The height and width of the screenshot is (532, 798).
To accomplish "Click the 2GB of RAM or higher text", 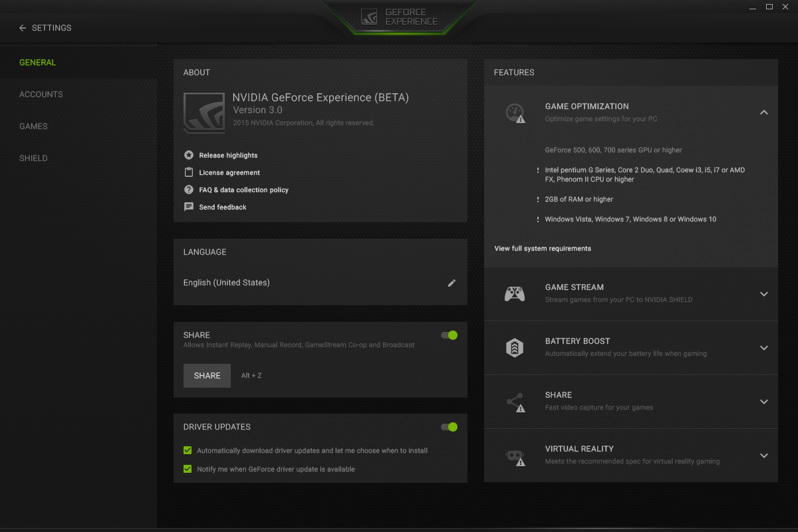I will coord(579,199).
